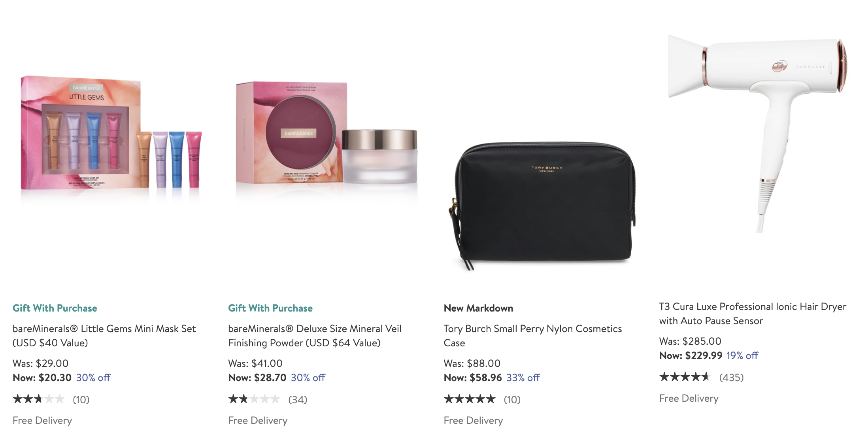Image resolution: width=868 pixels, height=427 pixels.
Task: Click the first Gift With Purchase label
Action: click(x=55, y=308)
